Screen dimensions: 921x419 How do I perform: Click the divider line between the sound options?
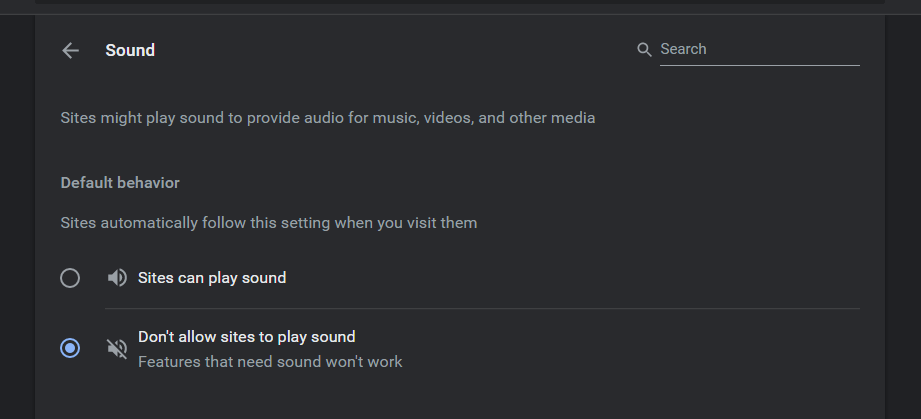tap(482, 308)
